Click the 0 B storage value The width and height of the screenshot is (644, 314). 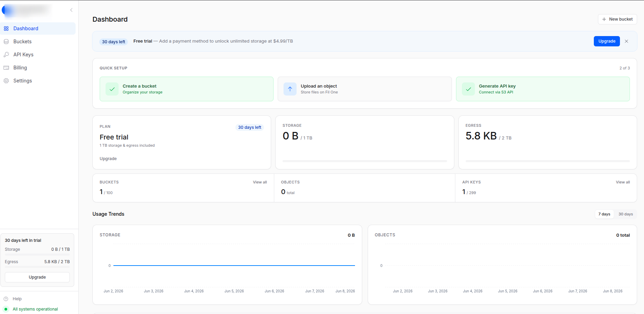290,136
